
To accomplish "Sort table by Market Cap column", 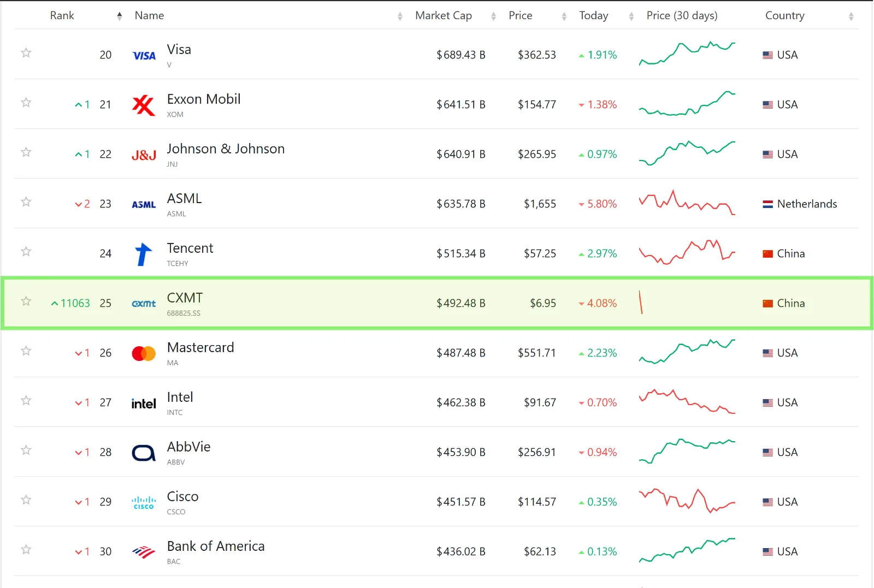I will (x=444, y=16).
